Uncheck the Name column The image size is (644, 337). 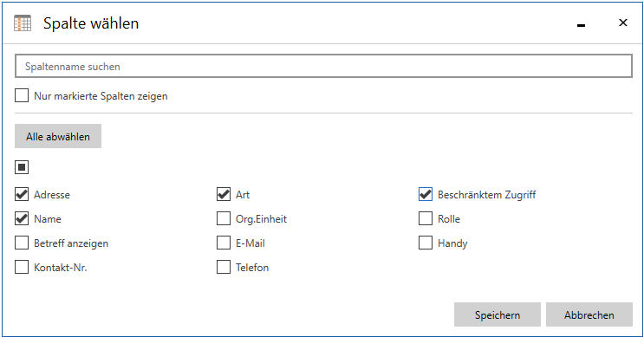point(22,218)
